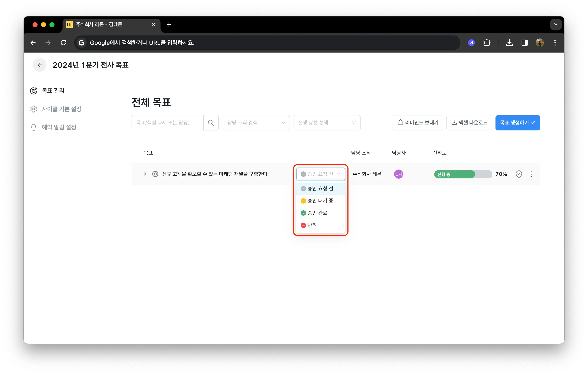Select the 주식회사 레몬 - 김레몬 tab

[x=112, y=25]
